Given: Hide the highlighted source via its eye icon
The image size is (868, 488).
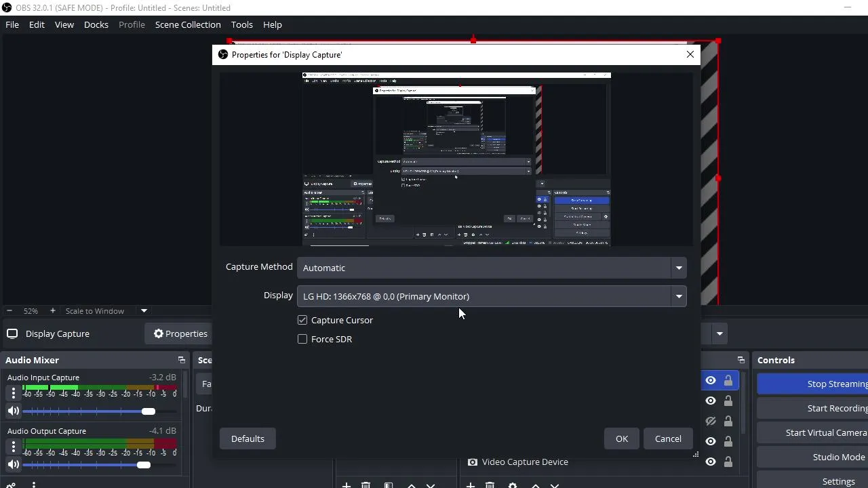Looking at the screenshot, I should [711, 380].
